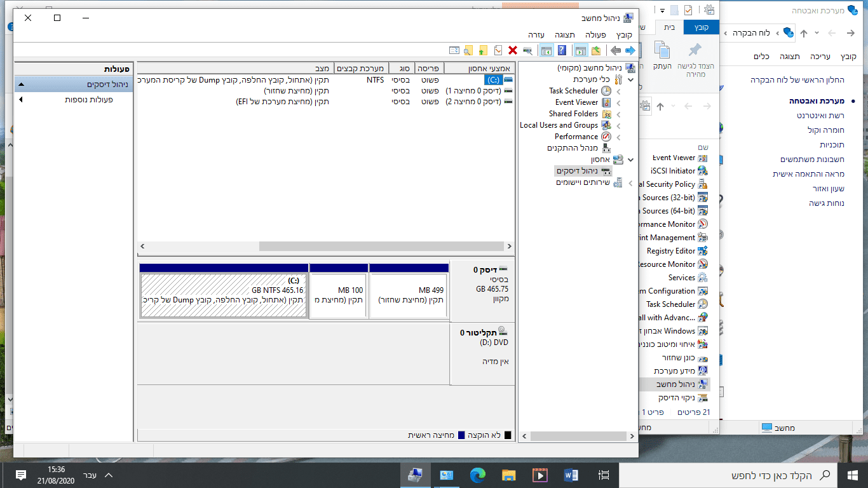
Task: Sort volumes by the 'אמצעי אחסון' column header
Action: pos(479,68)
